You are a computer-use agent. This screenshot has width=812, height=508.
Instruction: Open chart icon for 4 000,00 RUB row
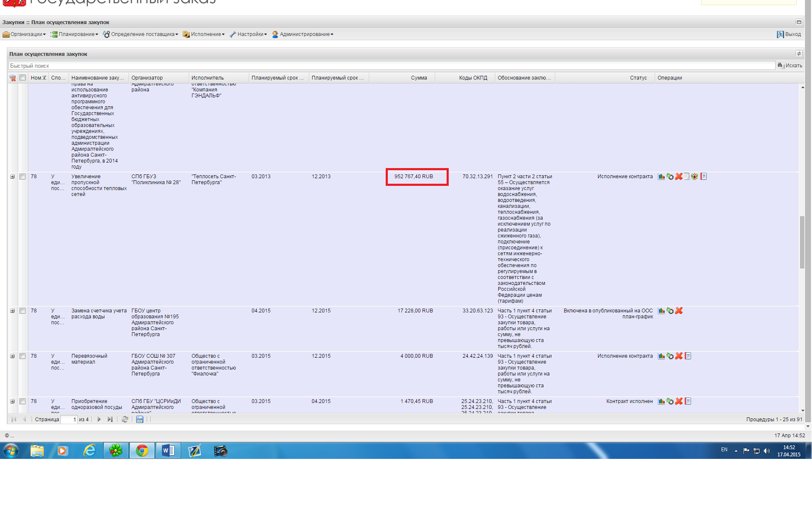[661, 356]
